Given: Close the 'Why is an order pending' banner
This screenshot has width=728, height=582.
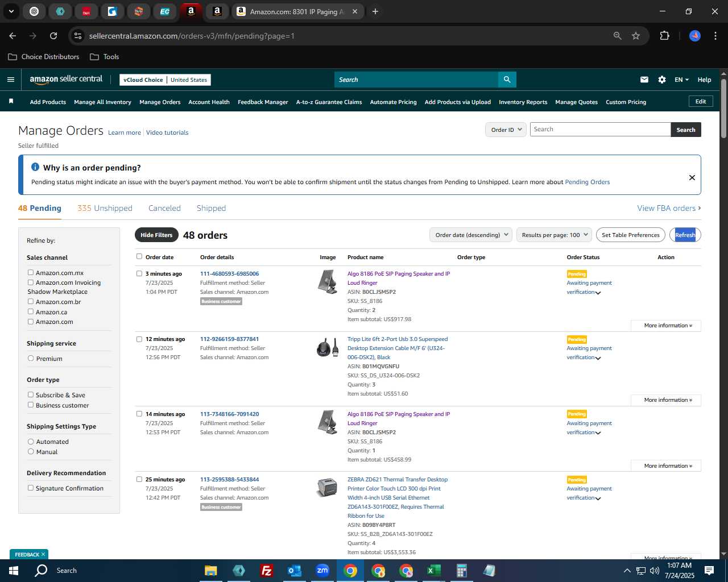Looking at the screenshot, I should [692, 177].
